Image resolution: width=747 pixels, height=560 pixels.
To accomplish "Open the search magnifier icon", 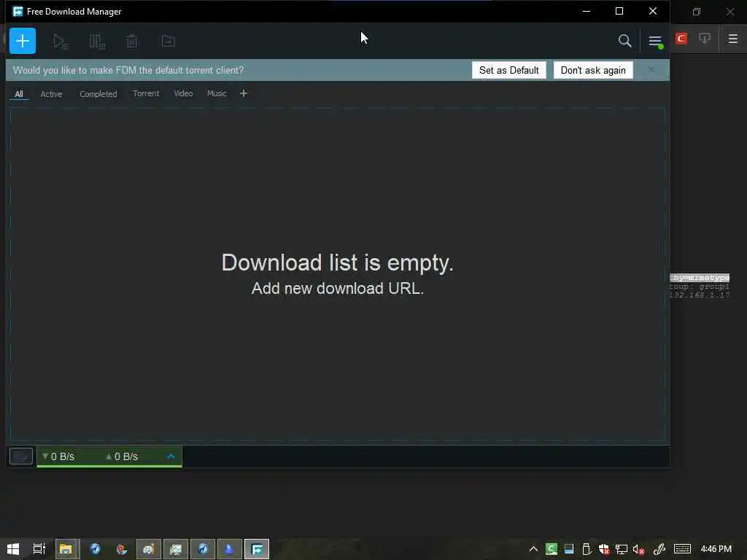I will (x=624, y=41).
